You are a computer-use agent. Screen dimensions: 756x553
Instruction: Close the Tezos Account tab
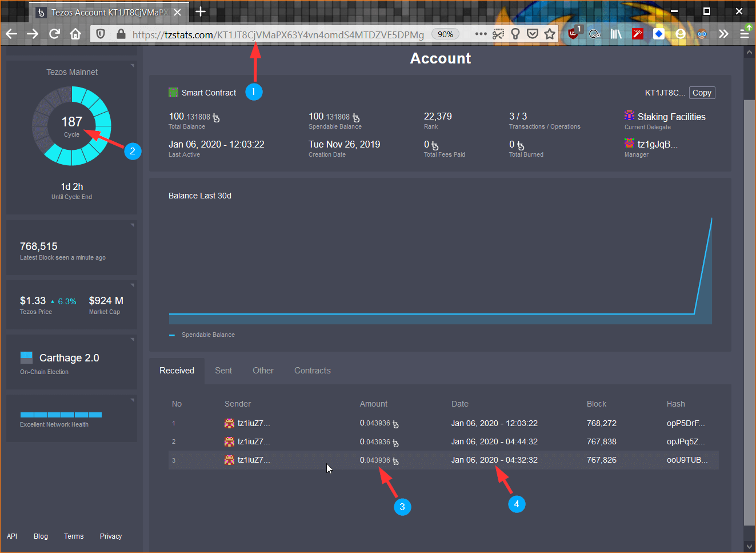(x=177, y=12)
